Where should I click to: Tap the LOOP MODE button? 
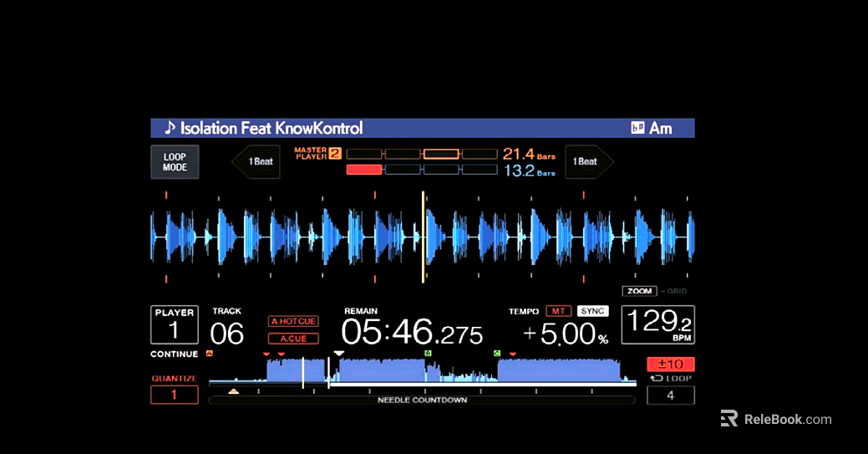(175, 162)
